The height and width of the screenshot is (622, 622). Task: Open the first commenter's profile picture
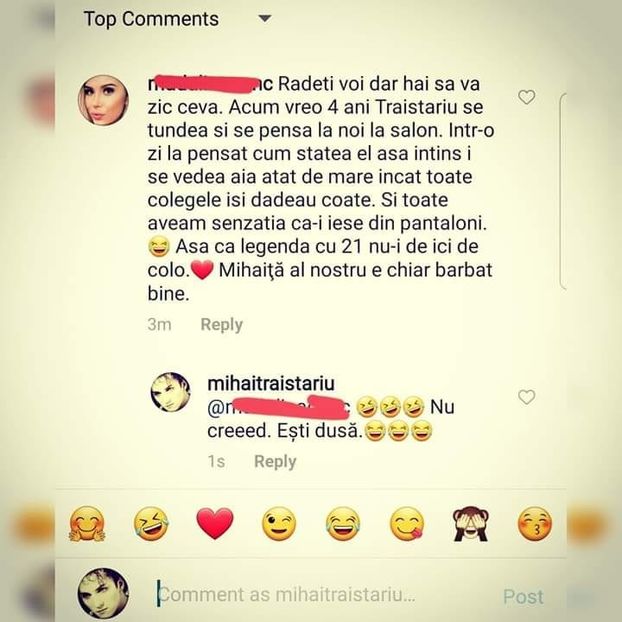tap(103, 100)
